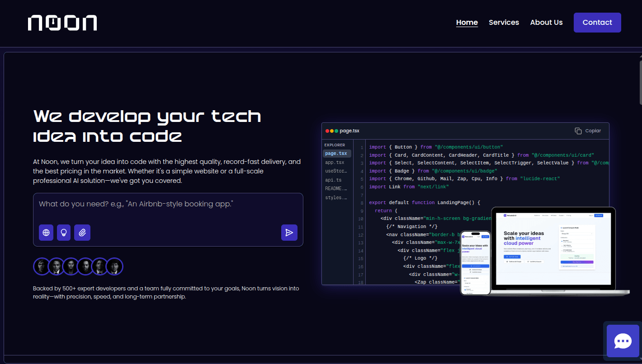Open the chat bubble widget

(623, 341)
